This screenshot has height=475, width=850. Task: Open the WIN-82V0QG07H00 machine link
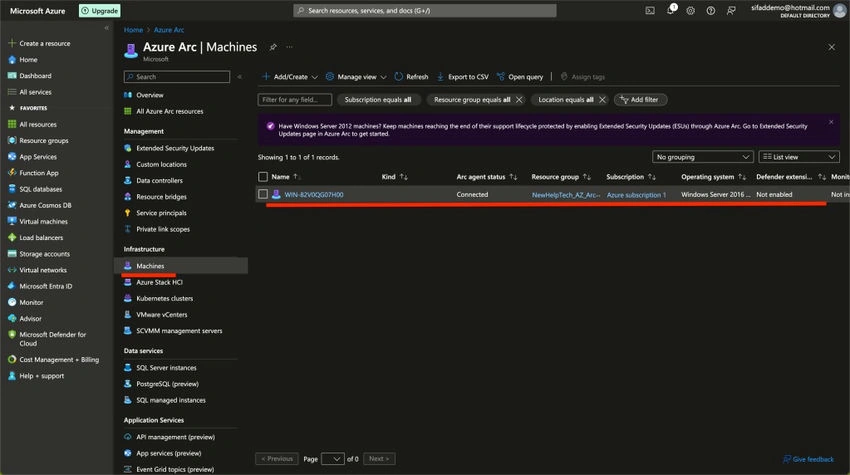point(314,195)
